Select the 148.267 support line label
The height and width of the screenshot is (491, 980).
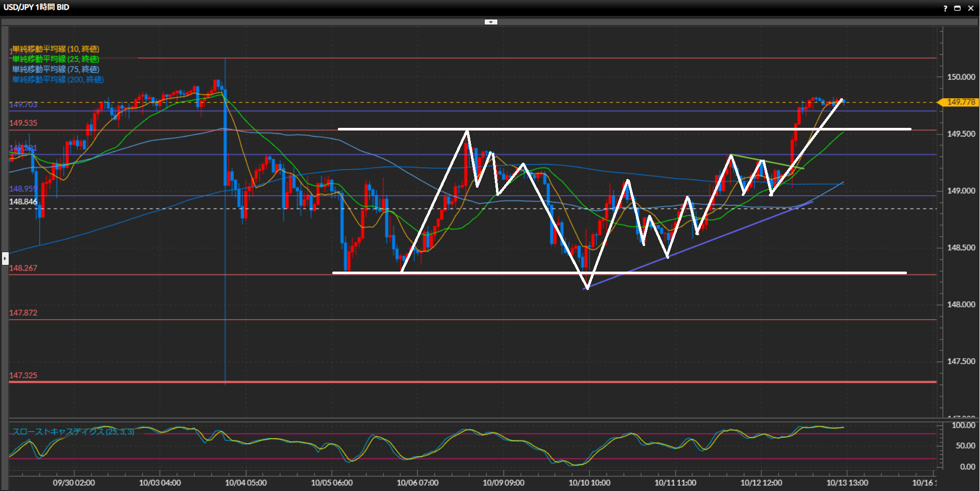(x=23, y=268)
